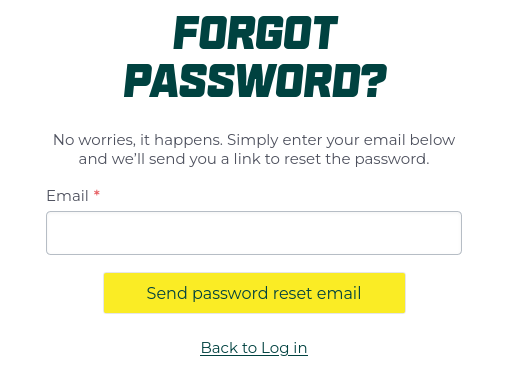Click the PASSWORD? word in the heading
This screenshot has width=513, height=372.
tap(256, 81)
